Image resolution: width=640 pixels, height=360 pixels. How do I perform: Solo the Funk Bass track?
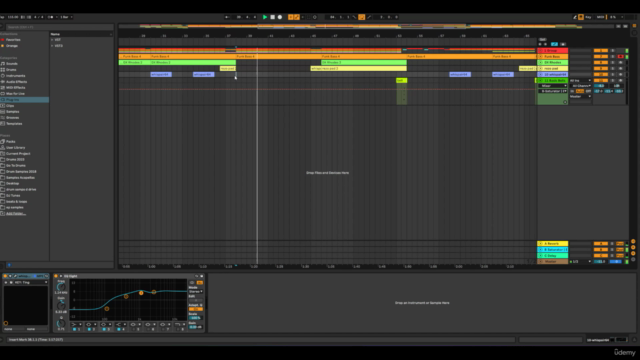coord(613,56)
